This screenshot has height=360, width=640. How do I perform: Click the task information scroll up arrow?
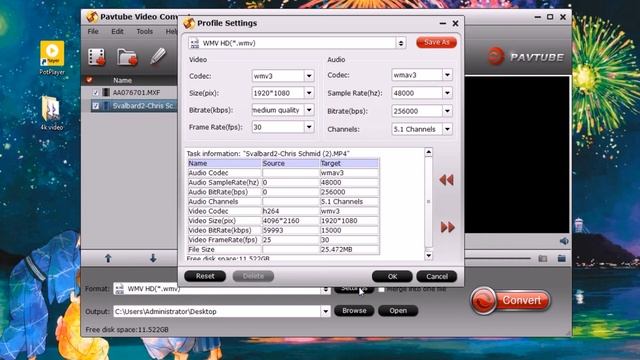(428, 152)
